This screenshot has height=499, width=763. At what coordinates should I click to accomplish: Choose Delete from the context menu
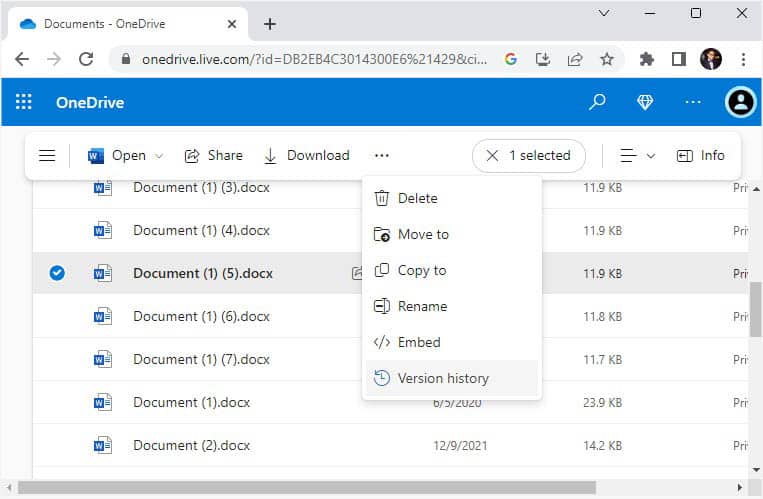(x=452, y=198)
